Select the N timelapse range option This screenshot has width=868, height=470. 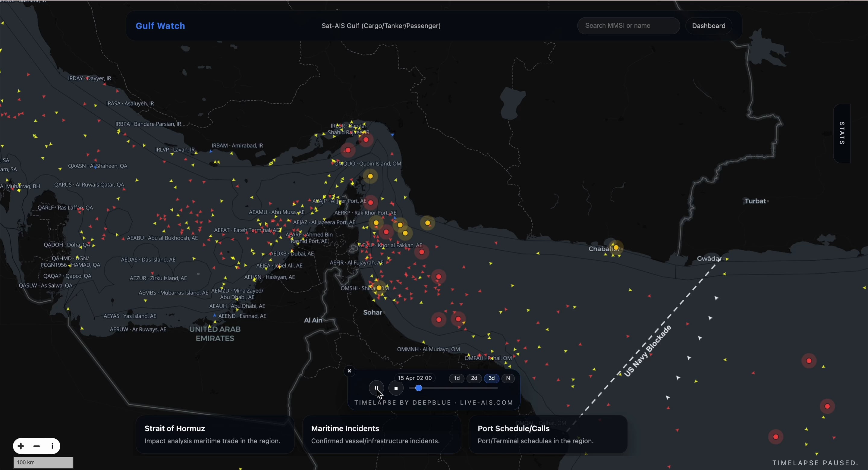point(508,378)
